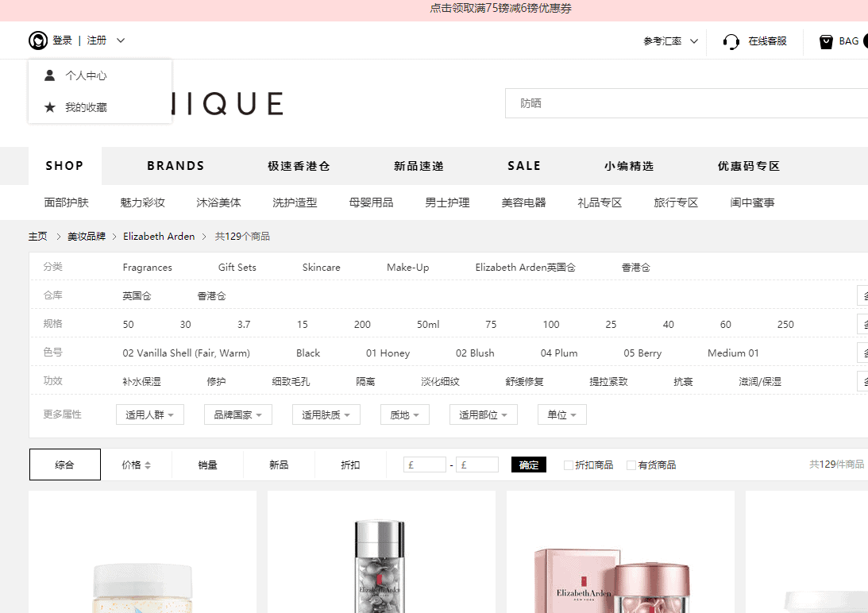Sort products by 新品
Viewport: 868px width, 613px height.
(x=279, y=465)
